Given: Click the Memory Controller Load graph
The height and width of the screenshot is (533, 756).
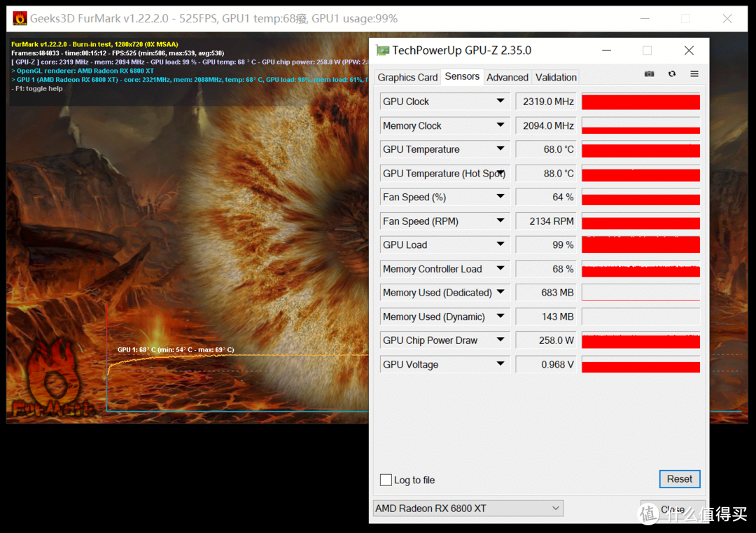Looking at the screenshot, I should tap(640, 269).
